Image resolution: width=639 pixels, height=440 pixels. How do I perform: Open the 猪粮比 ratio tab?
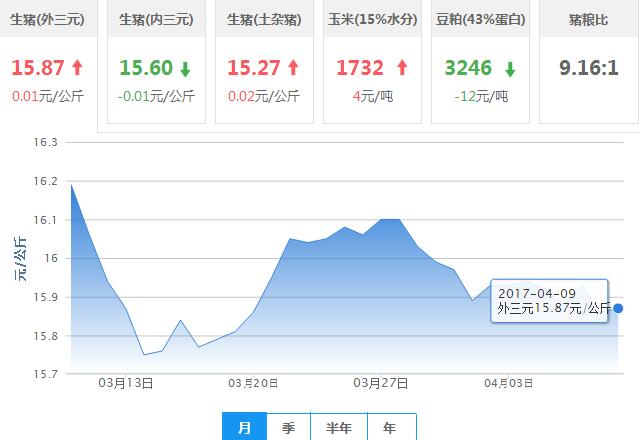coord(588,20)
